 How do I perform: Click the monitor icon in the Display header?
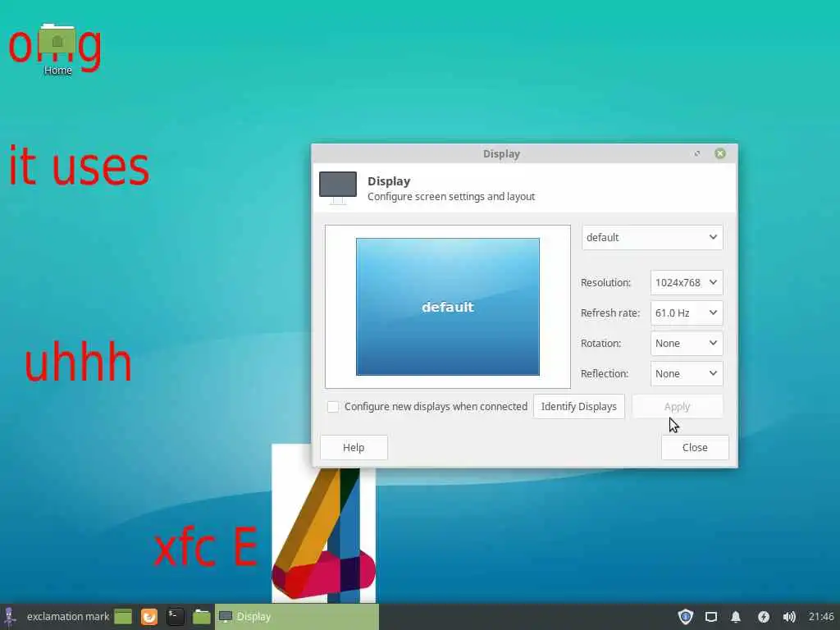click(x=337, y=188)
